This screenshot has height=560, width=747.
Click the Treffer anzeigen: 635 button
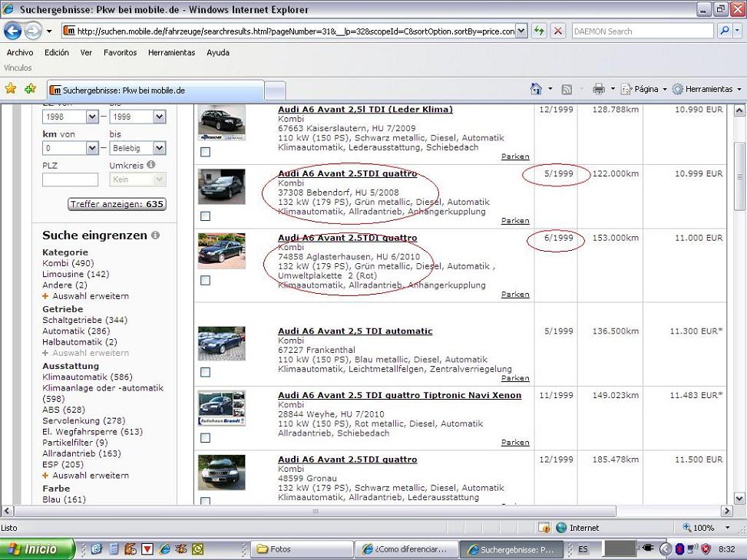point(117,204)
